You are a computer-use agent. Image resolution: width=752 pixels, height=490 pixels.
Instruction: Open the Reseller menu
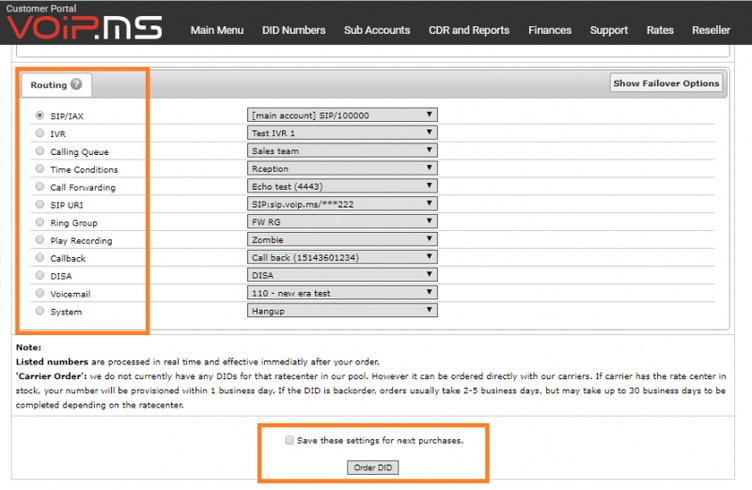pos(711,30)
